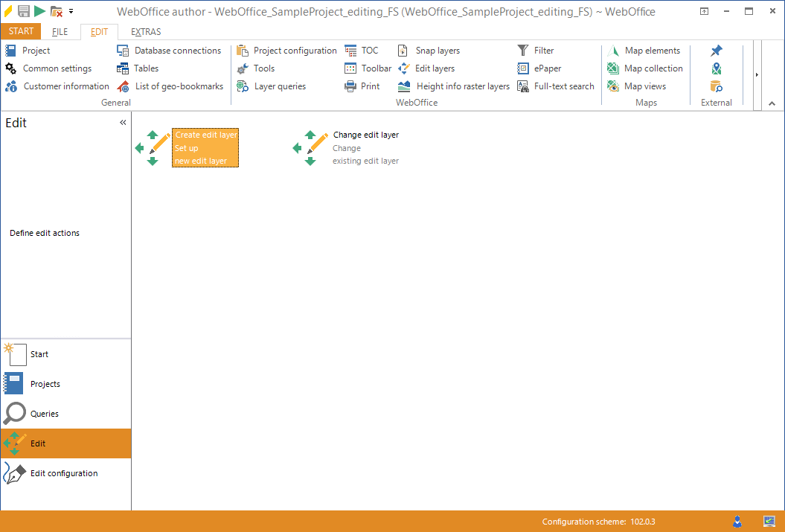Image resolution: width=785 pixels, height=532 pixels.
Task: Open Database connections
Action: pos(169,51)
